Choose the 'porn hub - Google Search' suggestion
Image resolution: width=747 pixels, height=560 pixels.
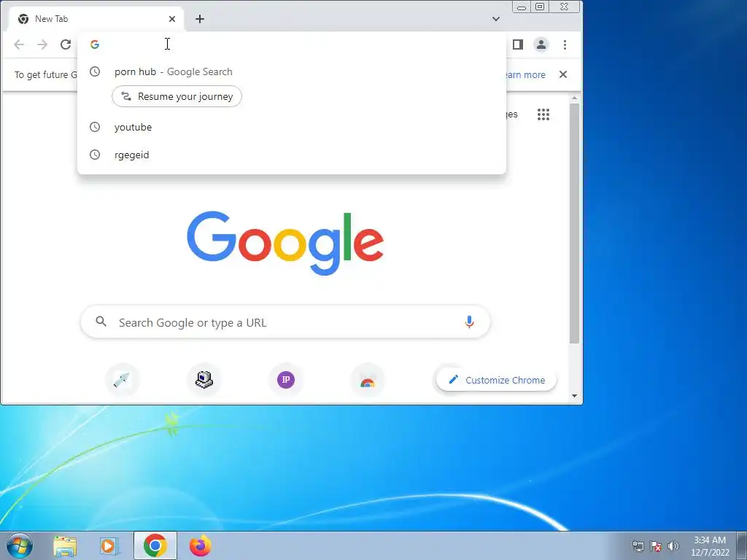click(292, 72)
